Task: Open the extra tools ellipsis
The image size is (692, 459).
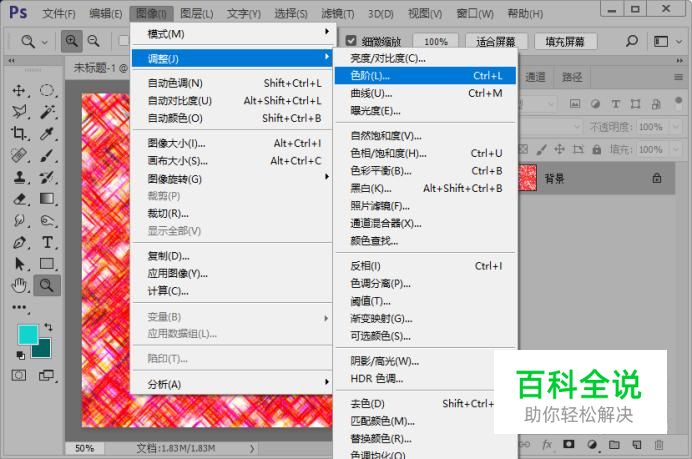Action: [x=19, y=307]
